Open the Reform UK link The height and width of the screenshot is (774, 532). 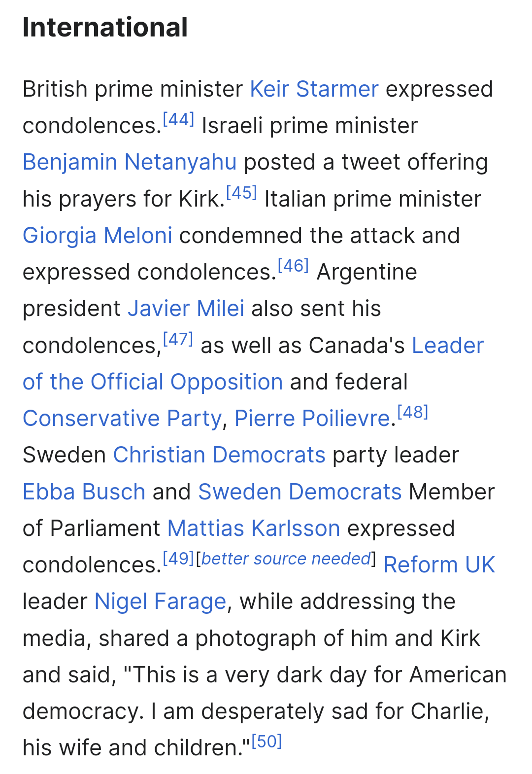439,565
